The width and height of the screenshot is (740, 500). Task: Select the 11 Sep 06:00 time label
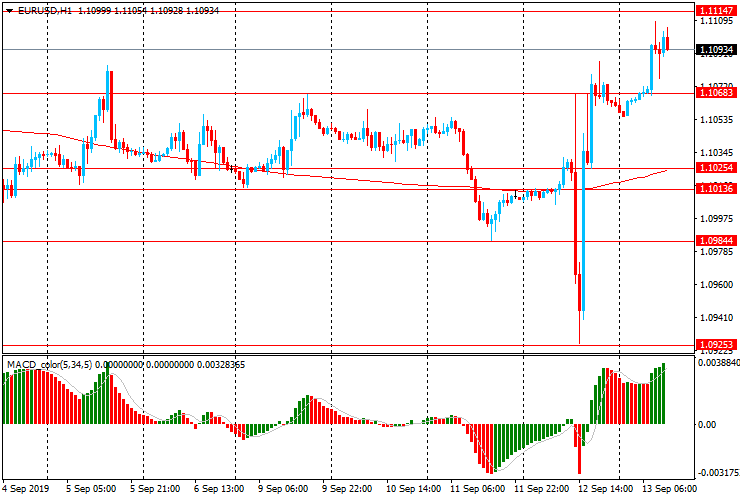(x=477, y=490)
